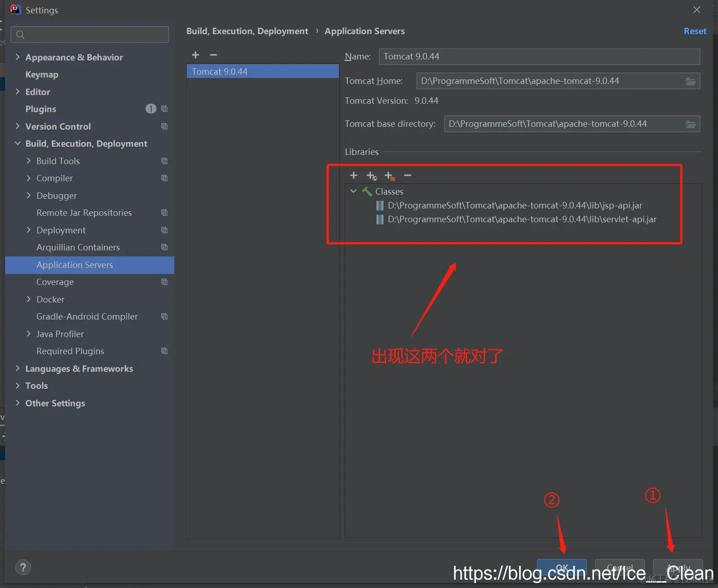Click the search magnifier icon in settings search
Image resolution: width=718 pixels, height=588 pixels.
pos(20,35)
